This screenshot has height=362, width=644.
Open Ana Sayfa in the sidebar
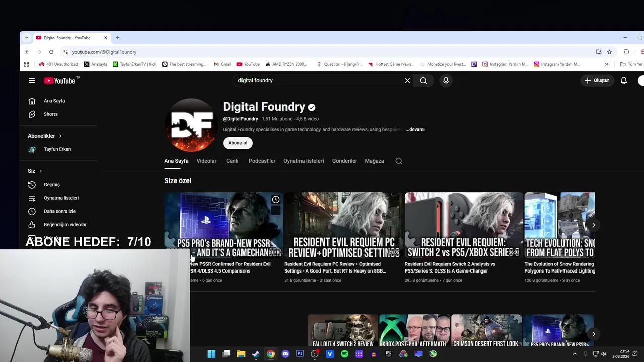tap(54, 101)
